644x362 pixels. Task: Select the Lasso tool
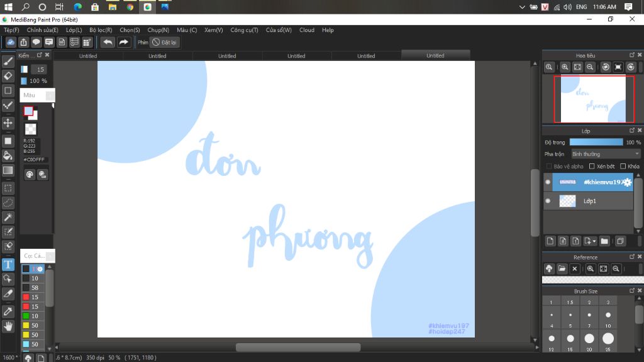[8, 203]
